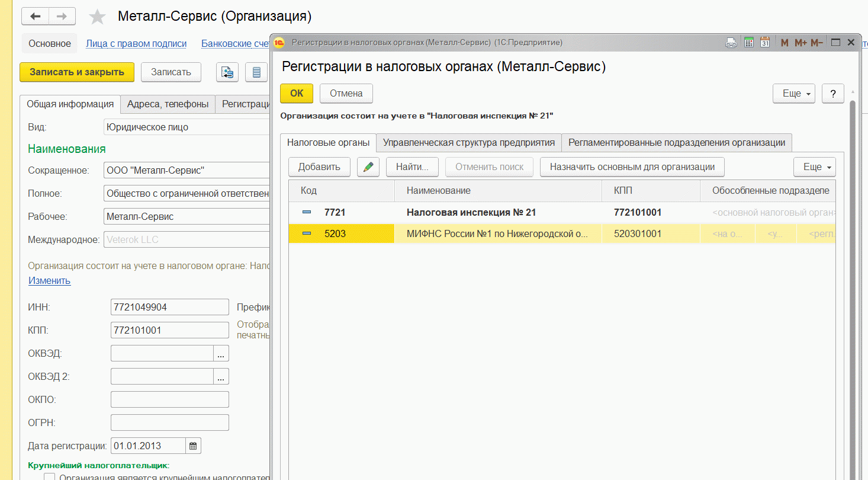868x480 pixels.
Task: Select the МИФНС России №1 cell
Action: [498, 233]
